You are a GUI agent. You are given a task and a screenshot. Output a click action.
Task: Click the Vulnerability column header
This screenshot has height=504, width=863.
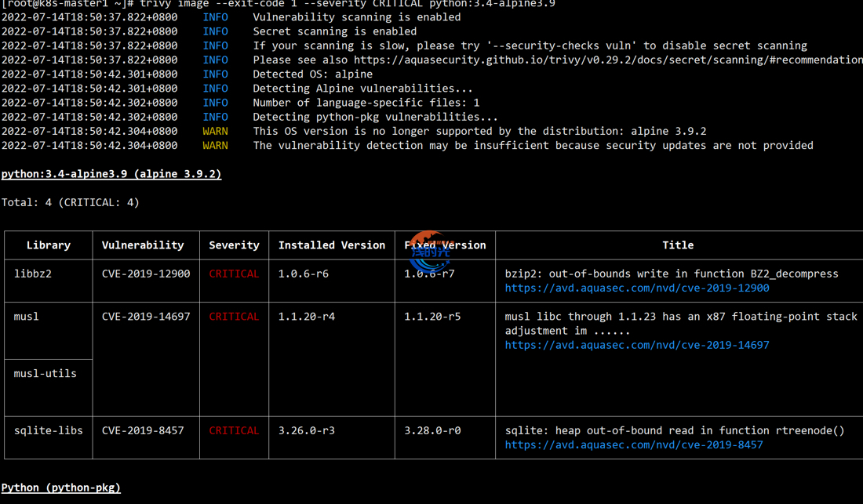pyautogui.click(x=143, y=245)
